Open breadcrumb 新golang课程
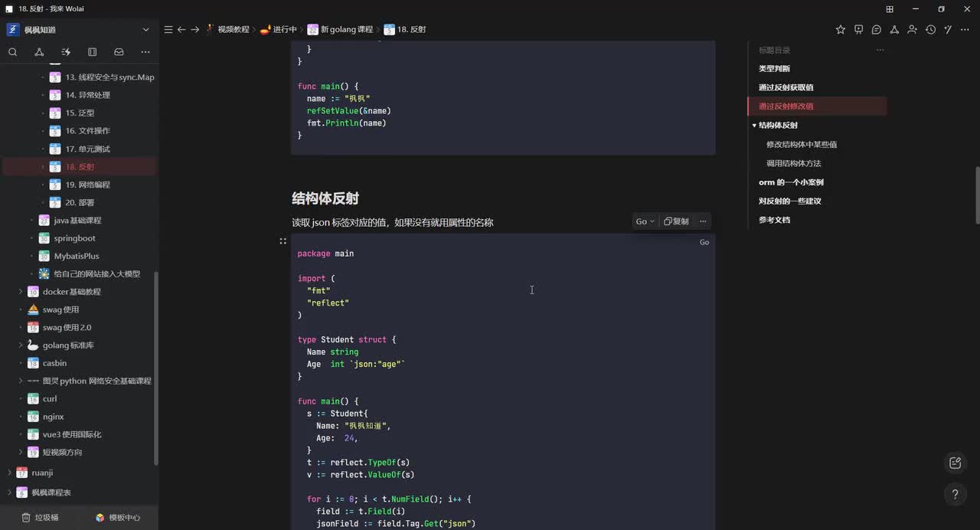 pyautogui.click(x=340, y=29)
